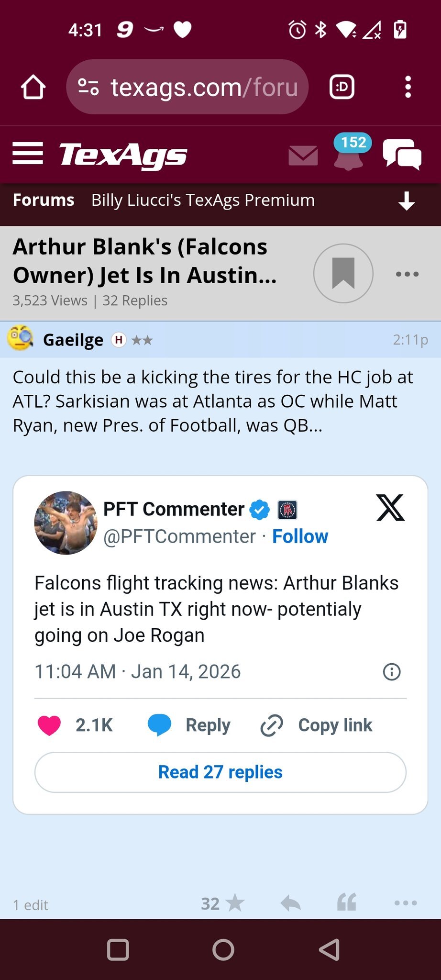Open browser three-dot overflow menu
This screenshot has width=441, height=980.
coord(408,87)
